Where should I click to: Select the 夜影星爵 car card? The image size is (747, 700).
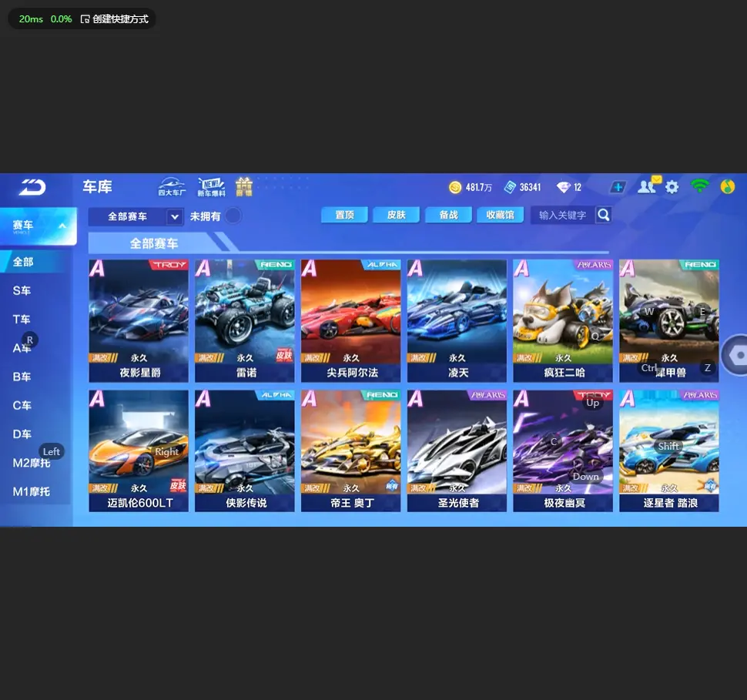[x=139, y=320]
